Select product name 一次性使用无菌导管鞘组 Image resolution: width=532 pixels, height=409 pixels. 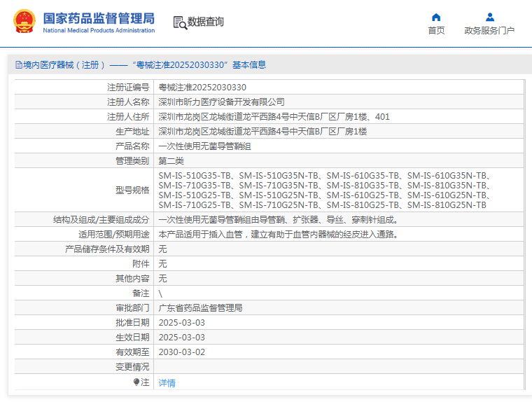coord(204,146)
